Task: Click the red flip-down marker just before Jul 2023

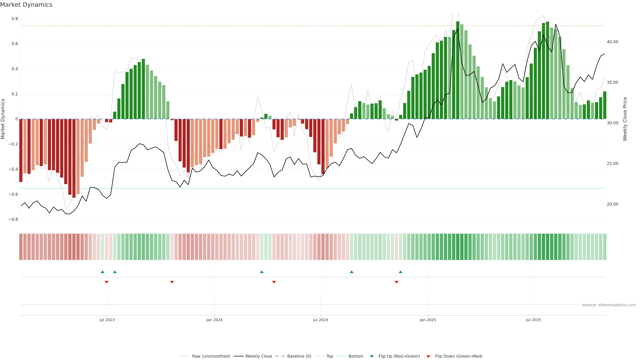Action: (x=106, y=282)
